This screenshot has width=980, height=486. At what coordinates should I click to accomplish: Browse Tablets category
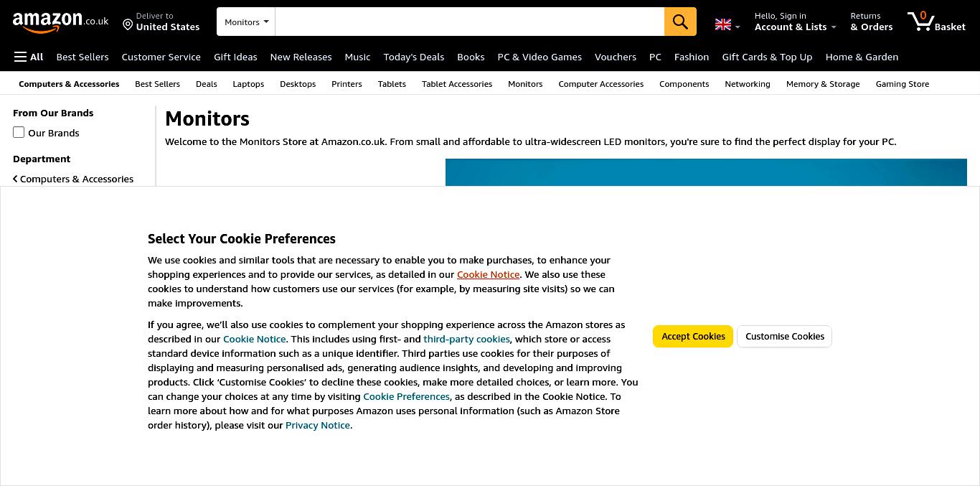pyautogui.click(x=392, y=84)
